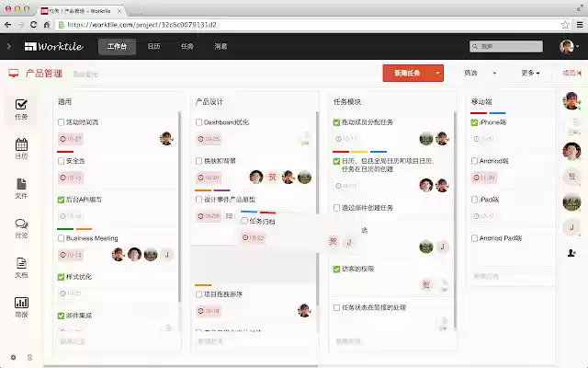Reload the page with browser refresh icon
Viewport: 588px width, 368px height.
point(33,25)
